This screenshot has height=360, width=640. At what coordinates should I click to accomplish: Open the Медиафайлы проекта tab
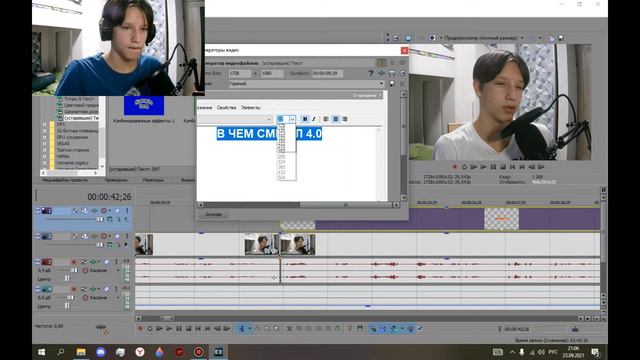tap(65, 180)
